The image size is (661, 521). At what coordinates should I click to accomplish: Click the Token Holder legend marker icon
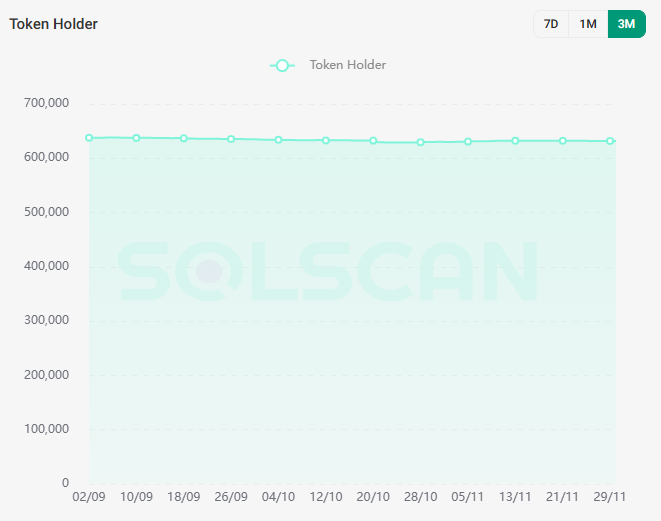(x=282, y=65)
